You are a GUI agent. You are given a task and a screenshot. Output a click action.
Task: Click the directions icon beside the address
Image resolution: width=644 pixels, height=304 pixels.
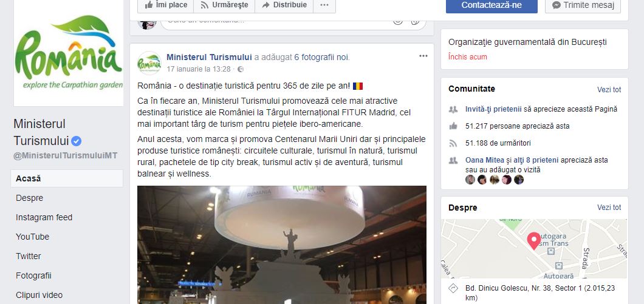coord(453,288)
